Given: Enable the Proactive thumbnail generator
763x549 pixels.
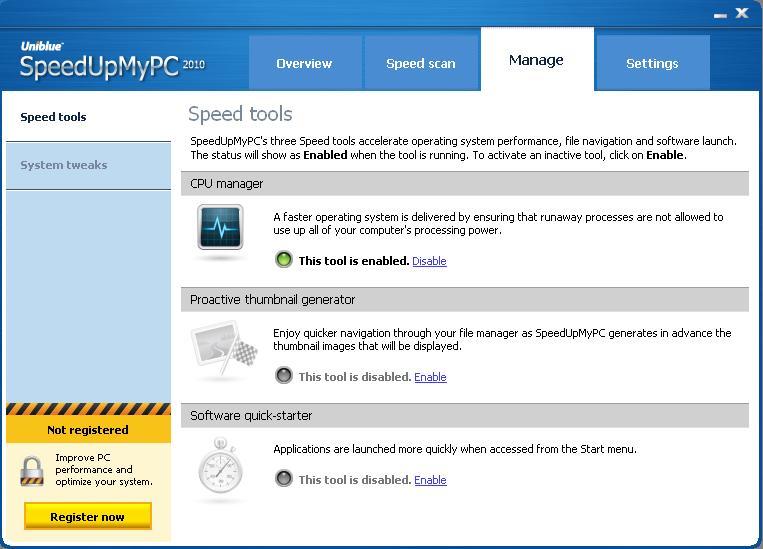Looking at the screenshot, I should coord(430,377).
